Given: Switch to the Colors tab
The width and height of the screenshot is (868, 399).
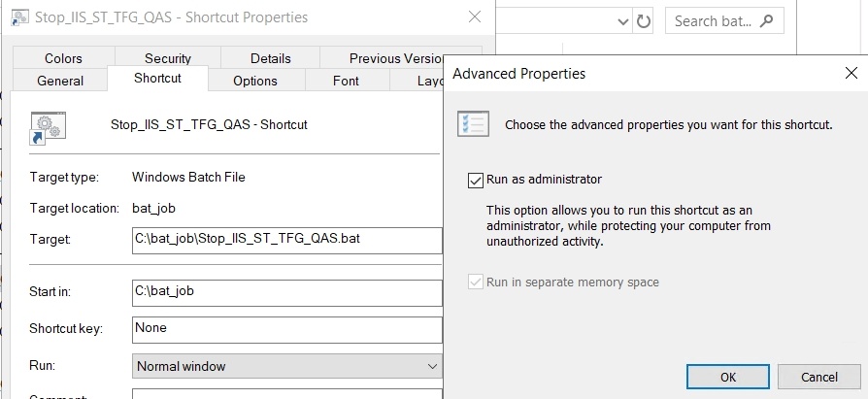Looking at the screenshot, I should [x=63, y=58].
